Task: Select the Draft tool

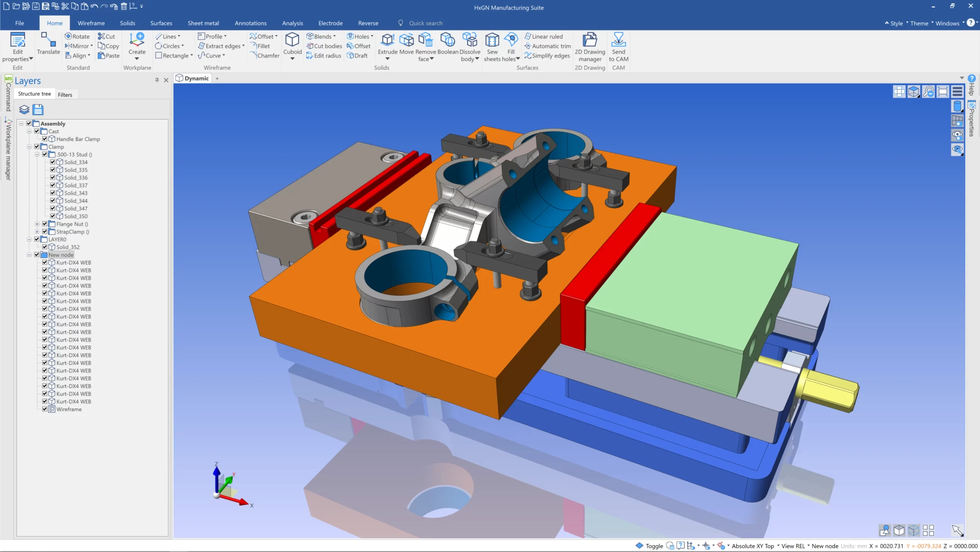Action: pyautogui.click(x=357, y=56)
